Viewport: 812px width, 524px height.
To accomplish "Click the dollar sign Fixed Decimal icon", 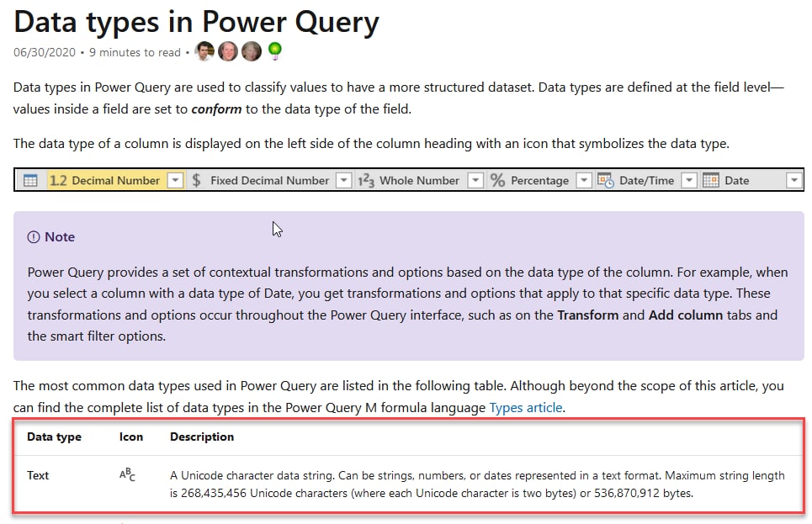I will [x=196, y=180].
